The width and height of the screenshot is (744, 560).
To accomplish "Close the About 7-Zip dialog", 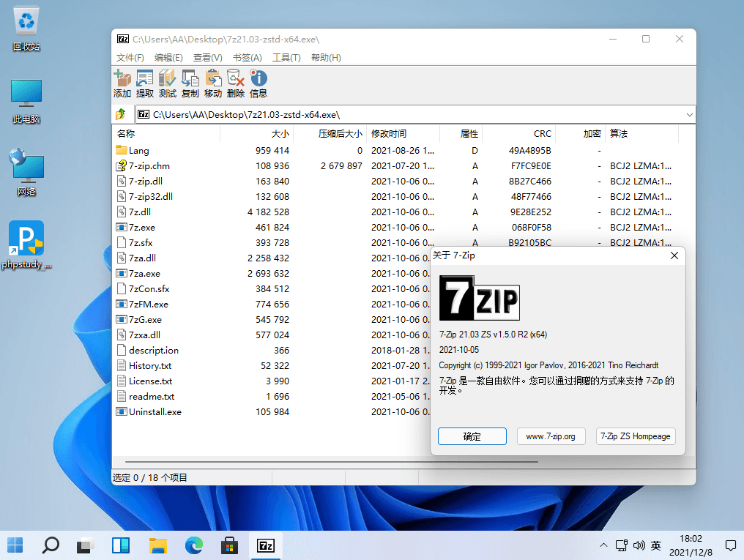I will (674, 255).
